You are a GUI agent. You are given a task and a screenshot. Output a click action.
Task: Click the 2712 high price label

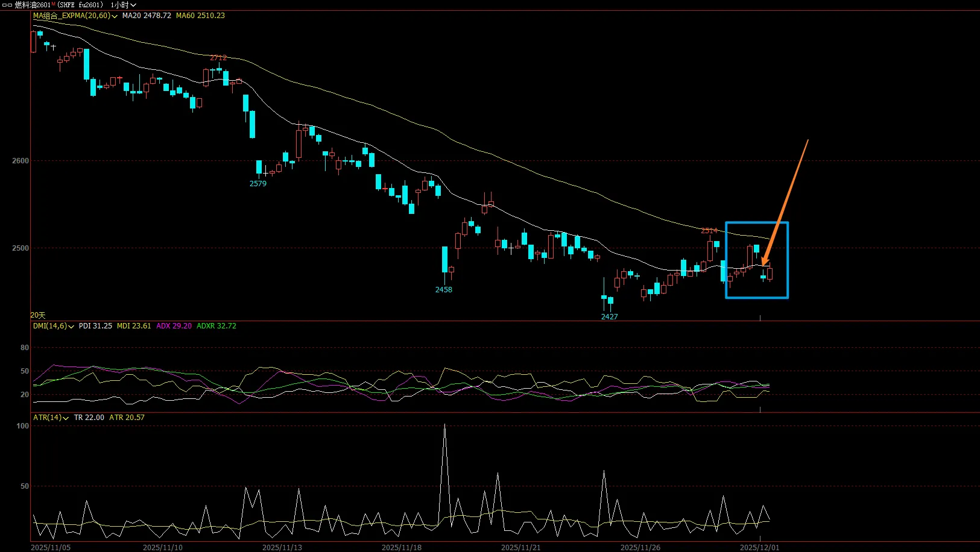click(218, 58)
